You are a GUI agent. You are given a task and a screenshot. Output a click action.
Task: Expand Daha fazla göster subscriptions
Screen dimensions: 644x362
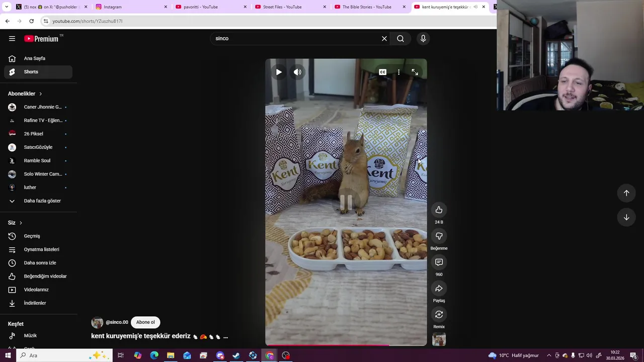pyautogui.click(x=38, y=201)
